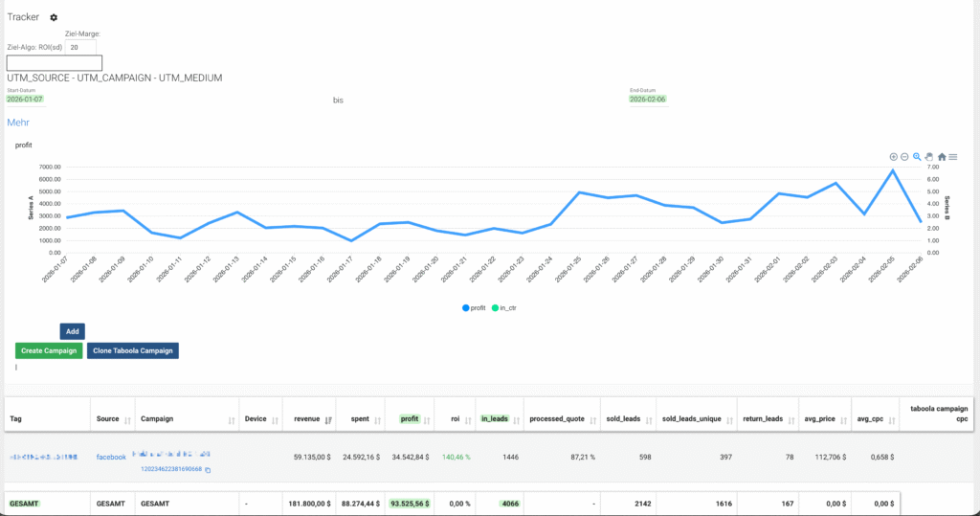Click the green Create Campaign button
Image resolution: width=980 pixels, height=516 pixels.
(49, 350)
